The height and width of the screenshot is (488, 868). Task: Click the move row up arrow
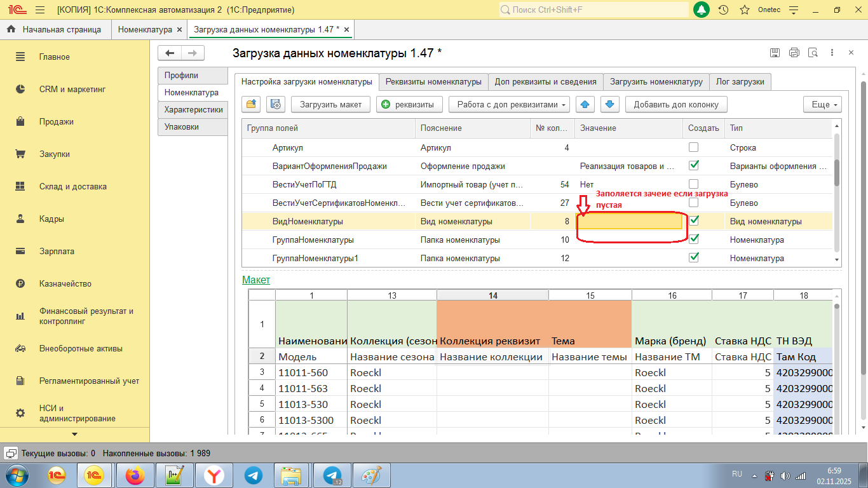point(585,104)
